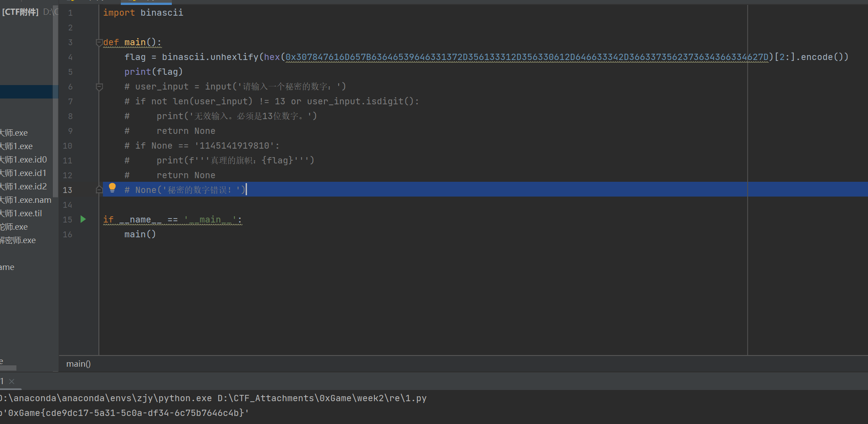Select the file ending in 1.exe.nam
868x424 pixels.
click(x=26, y=200)
